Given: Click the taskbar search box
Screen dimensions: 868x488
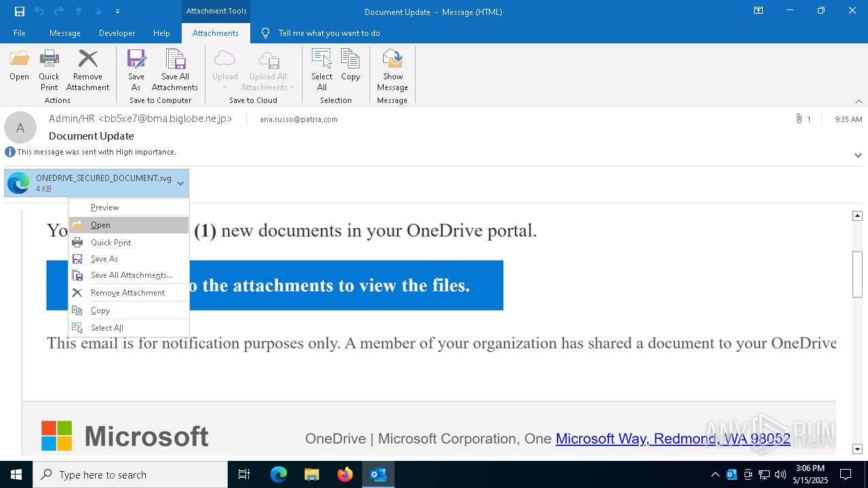Looking at the screenshot, I should pos(130,474).
